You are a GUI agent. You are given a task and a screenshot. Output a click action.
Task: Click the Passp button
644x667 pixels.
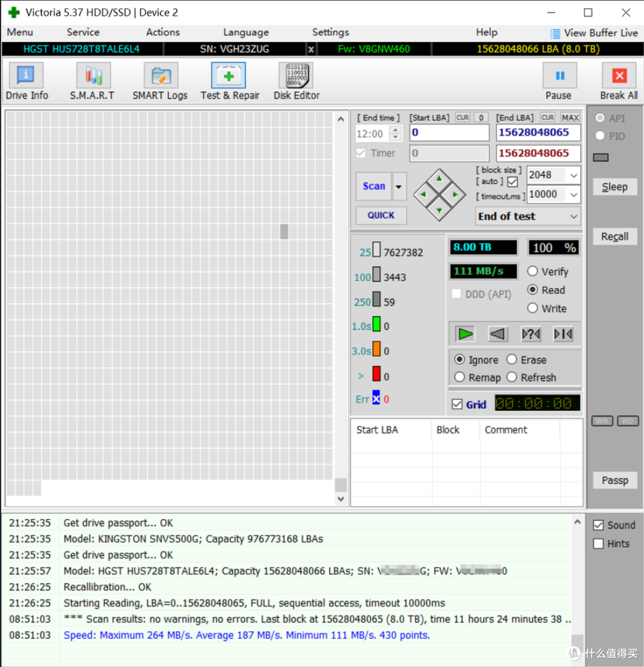(x=615, y=480)
